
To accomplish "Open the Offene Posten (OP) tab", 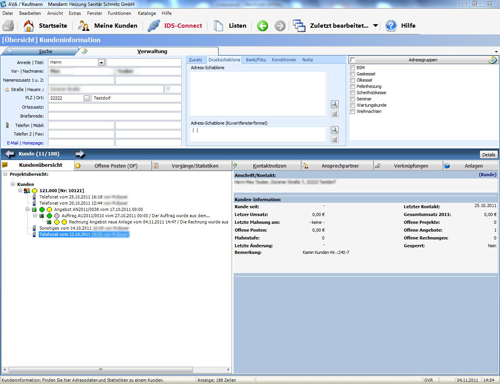I will click(x=112, y=166).
